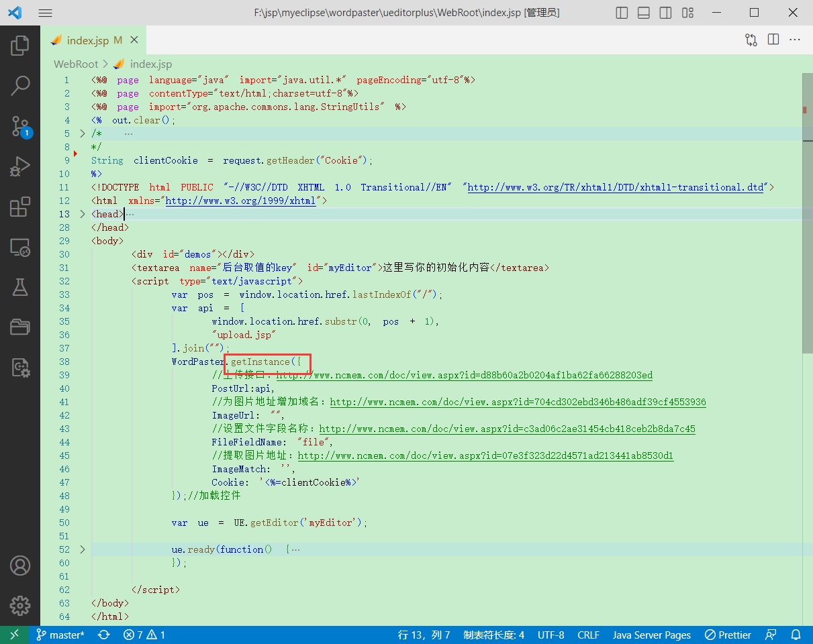Open the file settings icon in activity bar

[x=20, y=368]
